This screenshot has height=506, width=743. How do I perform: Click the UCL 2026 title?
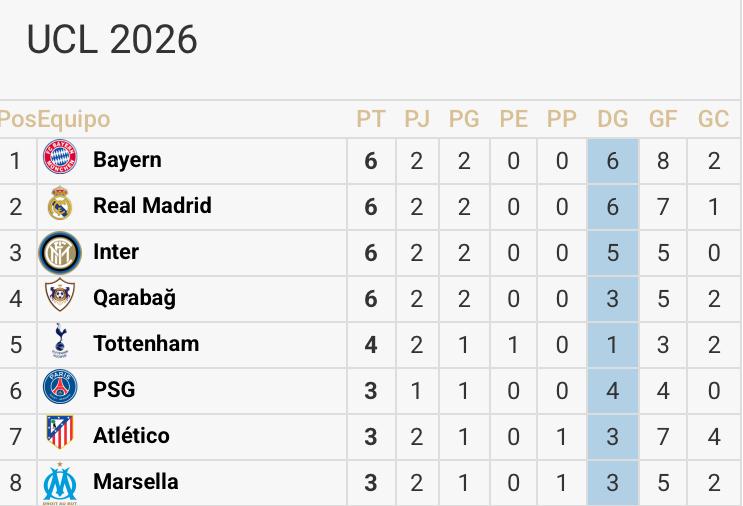click(112, 40)
